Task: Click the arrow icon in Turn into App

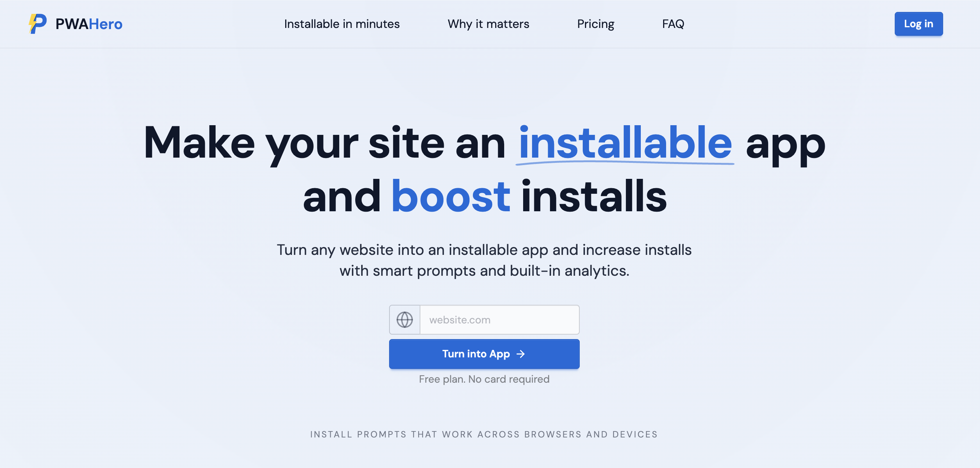Action: point(521,354)
